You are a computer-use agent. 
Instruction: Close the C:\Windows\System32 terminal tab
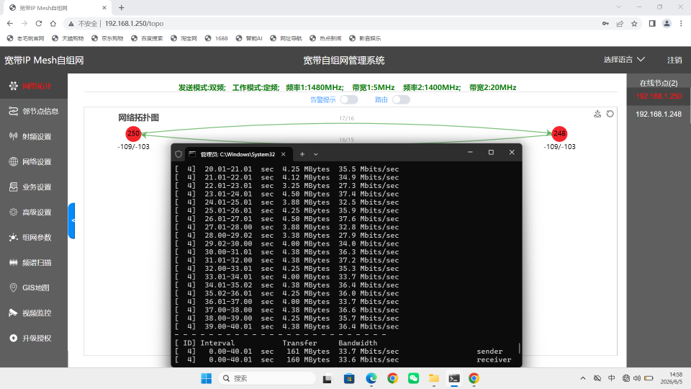pos(283,154)
